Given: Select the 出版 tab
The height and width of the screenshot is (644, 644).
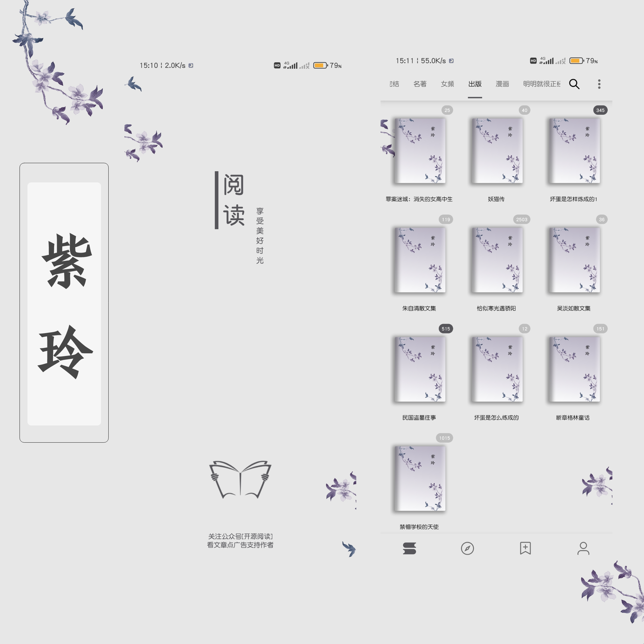Looking at the screenshot, I should coord(475,84).
